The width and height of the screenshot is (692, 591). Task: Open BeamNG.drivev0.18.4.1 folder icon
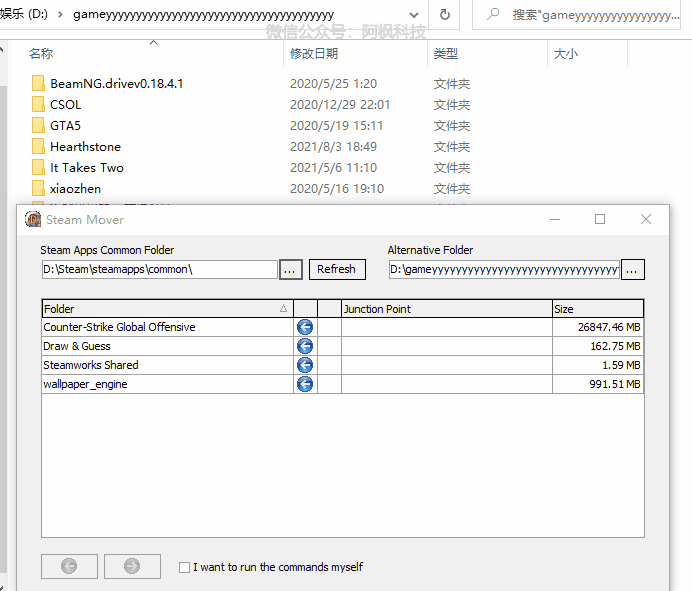point(38,83)
